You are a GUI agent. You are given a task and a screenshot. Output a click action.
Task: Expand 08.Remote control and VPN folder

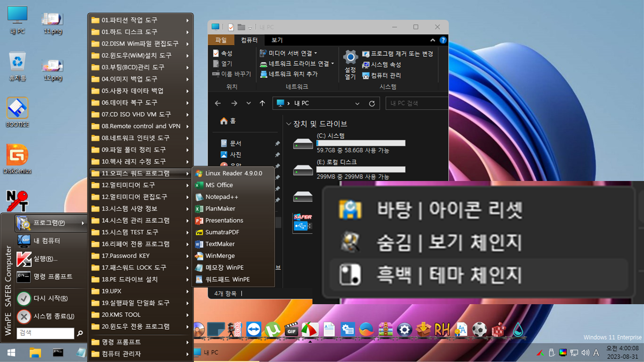pos(141,126)
